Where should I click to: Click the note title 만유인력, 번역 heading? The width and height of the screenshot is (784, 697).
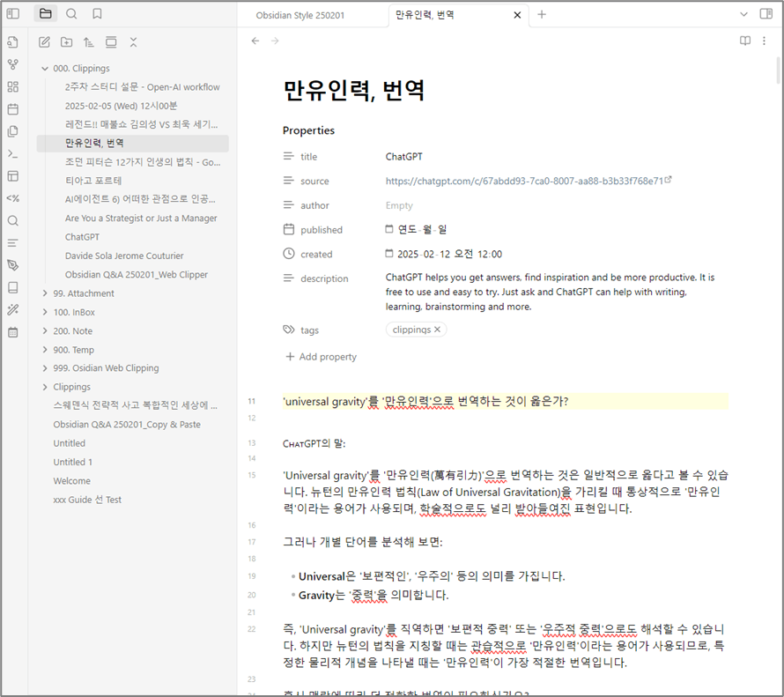click(354, 91)
